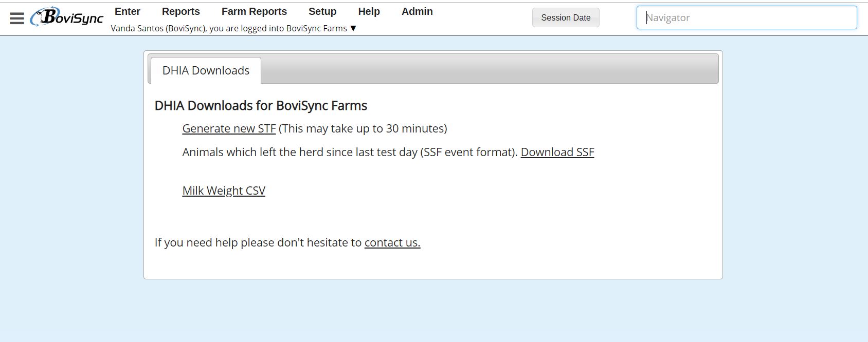
Task: Click the 'DHIA Downloads for BoviSync Farms' heading
Action: [261, 106]
